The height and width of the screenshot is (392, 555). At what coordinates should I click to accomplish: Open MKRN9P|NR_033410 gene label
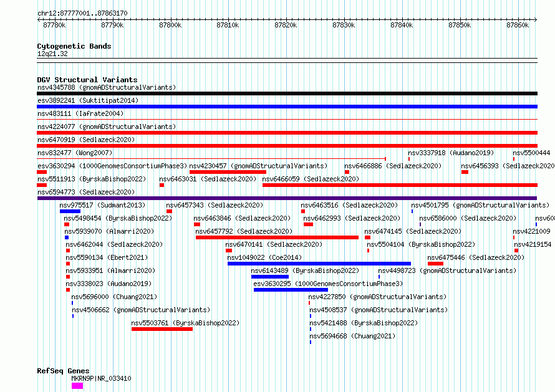click(x=101, y=378)
